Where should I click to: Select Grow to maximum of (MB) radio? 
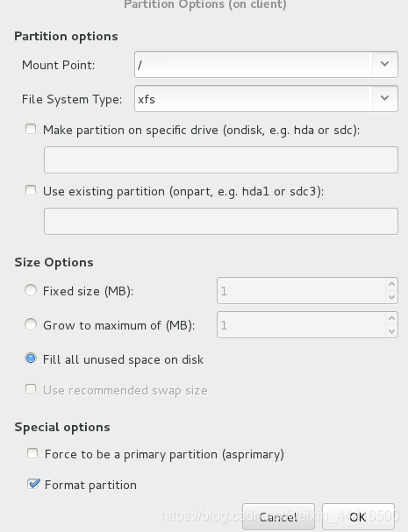point(31,324)
